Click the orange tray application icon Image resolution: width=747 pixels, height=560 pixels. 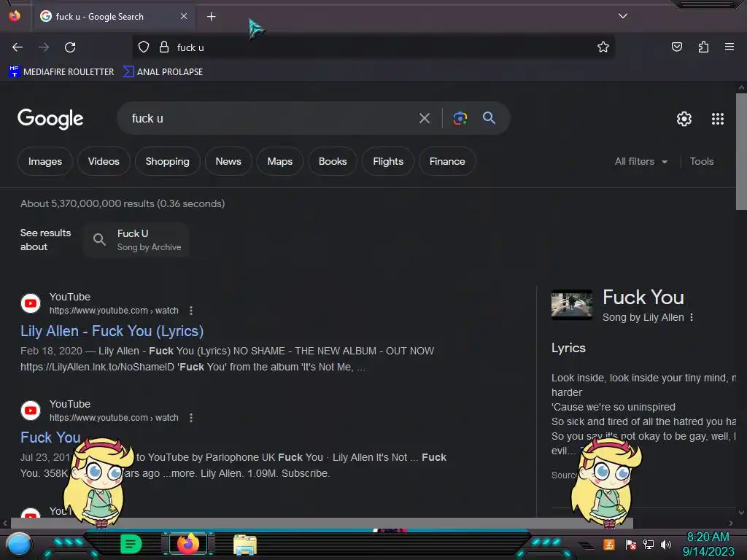609,544
